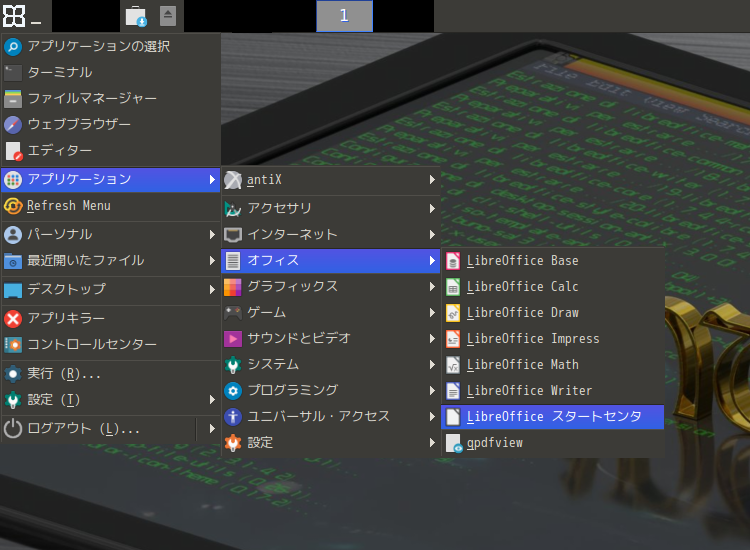Click the LibreOffice Base icon
The image size is (750, 550).
pyautogui.click(x=453, y=261)
